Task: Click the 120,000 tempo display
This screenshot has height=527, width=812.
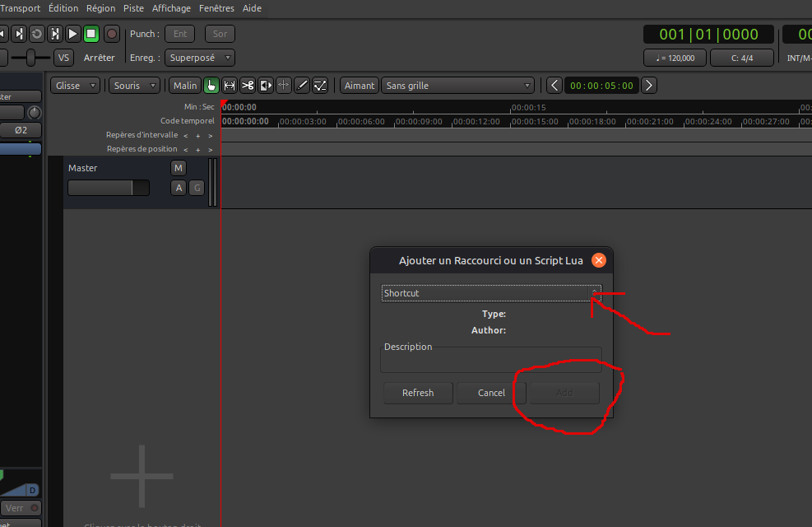Action: [675, 58]
